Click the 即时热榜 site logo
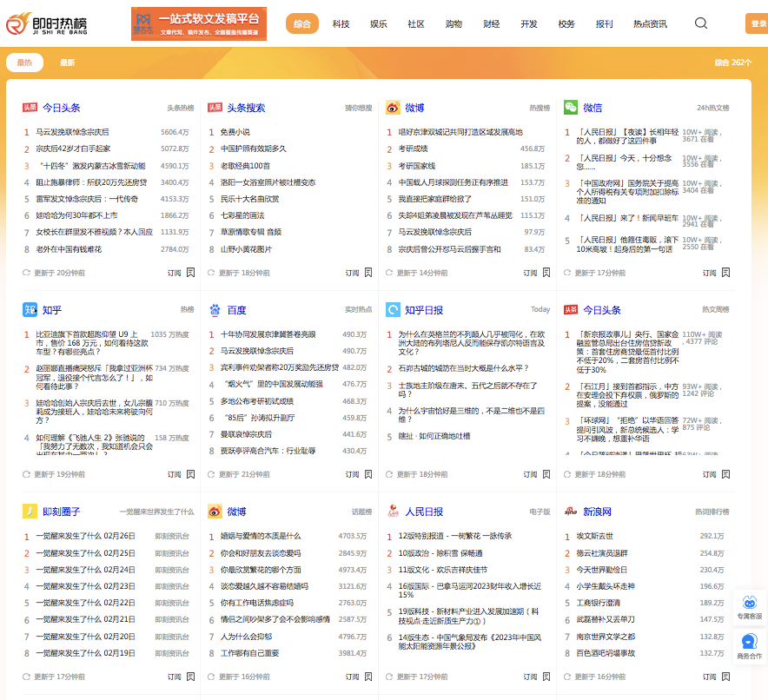Viewport: 768px width, 700px height. [47, 24]
